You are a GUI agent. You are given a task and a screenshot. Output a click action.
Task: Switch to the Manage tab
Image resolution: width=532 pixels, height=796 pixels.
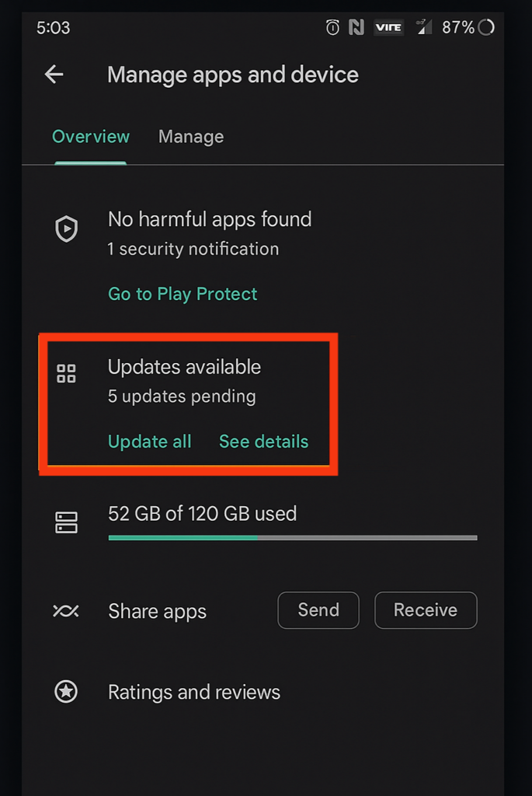click(191, 137)
